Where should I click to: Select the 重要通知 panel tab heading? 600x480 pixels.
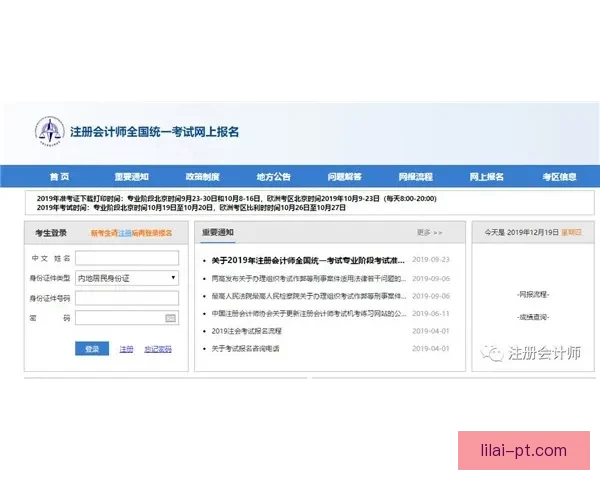(218, 232)
